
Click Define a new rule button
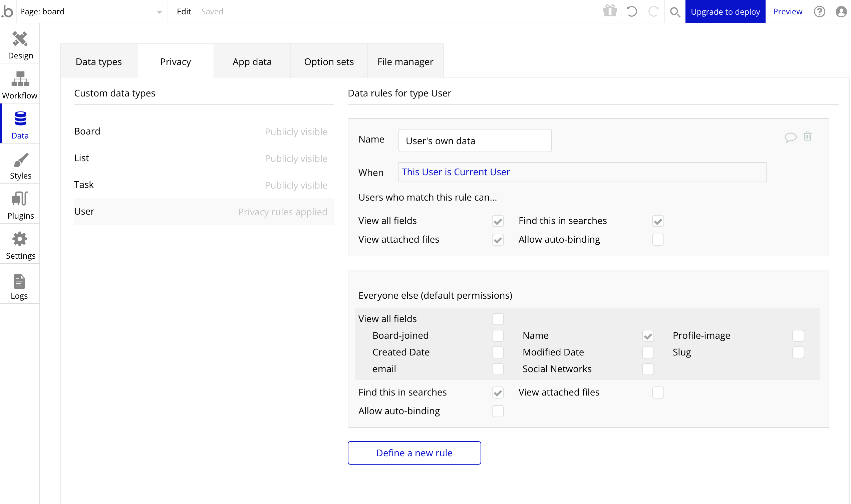(414, 453)
